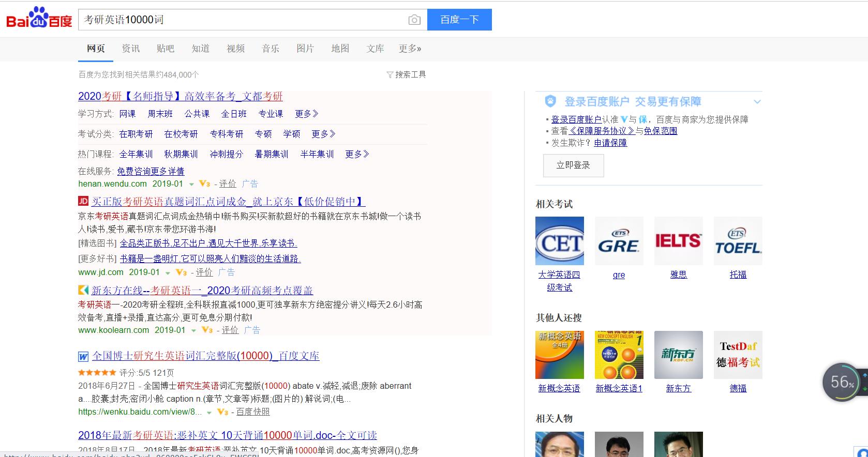Open 2018年最新考研英语 10天背诵10000单词 result
This screenshot has width=868, height=457.
pyautogui.click(x=228, y=435)
